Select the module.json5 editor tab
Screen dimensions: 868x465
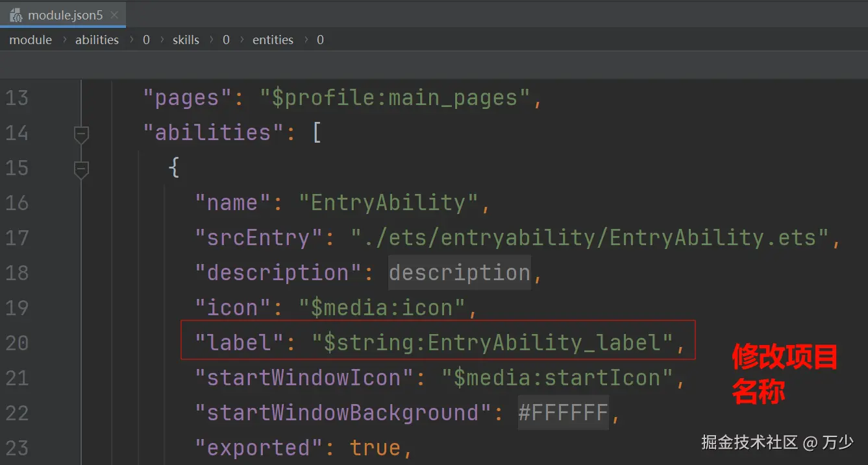click(x=63, y=15)
